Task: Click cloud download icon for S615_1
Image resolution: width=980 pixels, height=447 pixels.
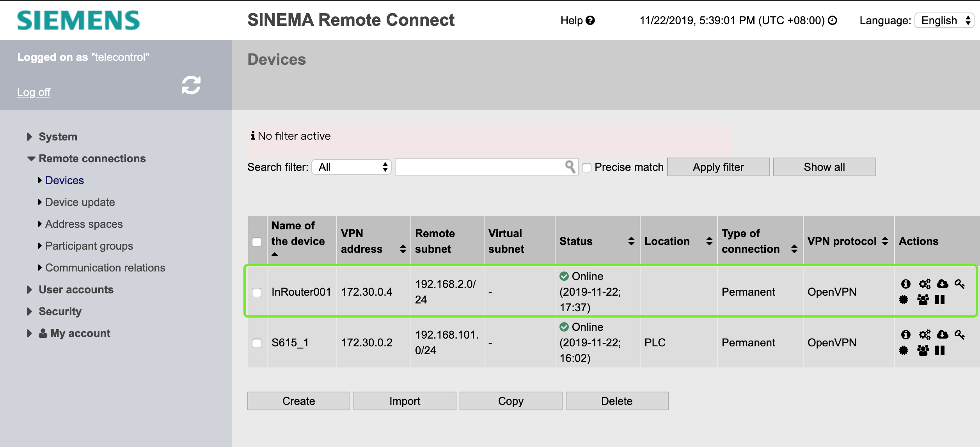Action: (x=943, y=334)
